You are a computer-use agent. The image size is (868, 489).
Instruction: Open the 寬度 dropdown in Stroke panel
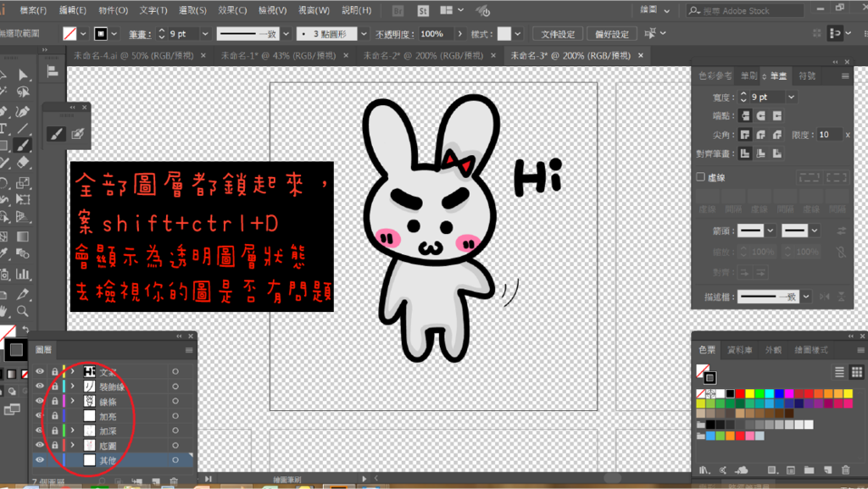[792, 97]
